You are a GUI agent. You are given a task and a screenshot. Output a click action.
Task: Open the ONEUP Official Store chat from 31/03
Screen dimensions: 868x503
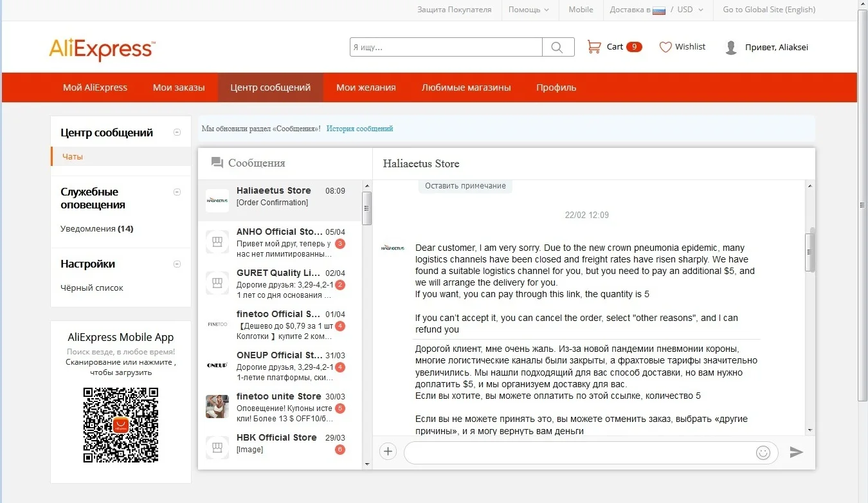280,365
